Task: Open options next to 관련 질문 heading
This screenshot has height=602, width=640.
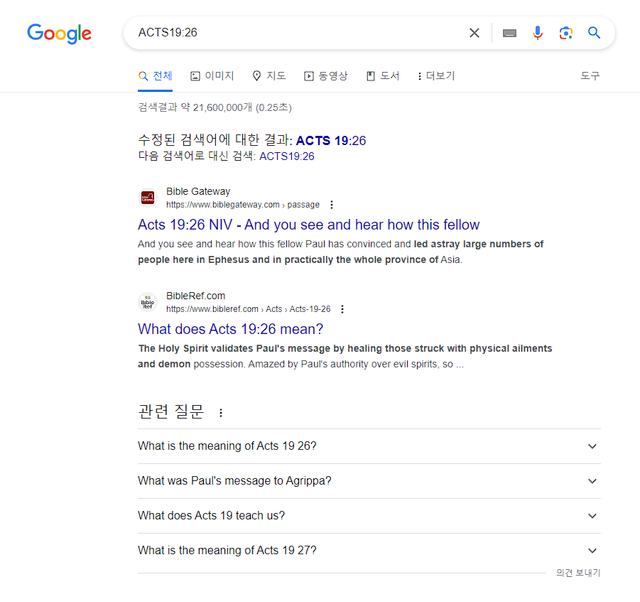Action: pos(221,412)
